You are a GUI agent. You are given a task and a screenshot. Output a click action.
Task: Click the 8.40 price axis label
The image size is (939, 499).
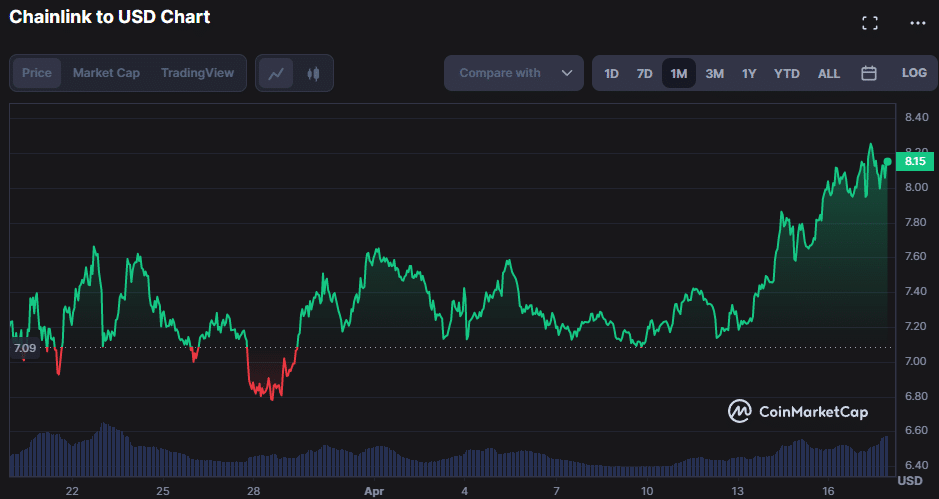tap(916, 117)
